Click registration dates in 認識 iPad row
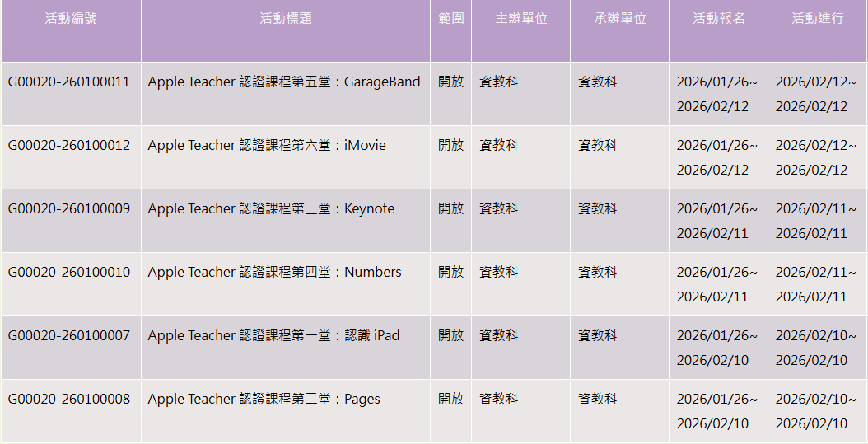The width and height of the screenshot is (868, 444). point(717,348)
